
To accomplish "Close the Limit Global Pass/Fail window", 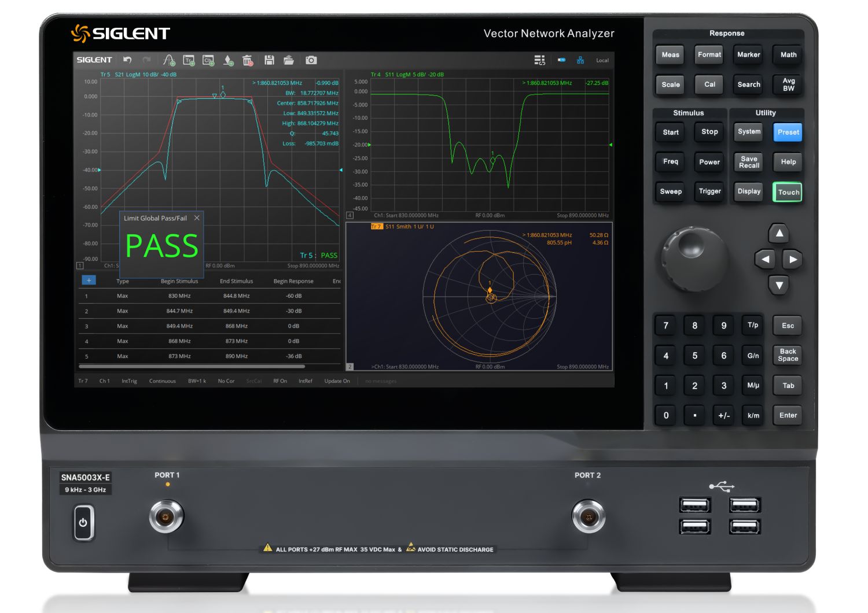I will pyautogui.click(x=197, y=218).
